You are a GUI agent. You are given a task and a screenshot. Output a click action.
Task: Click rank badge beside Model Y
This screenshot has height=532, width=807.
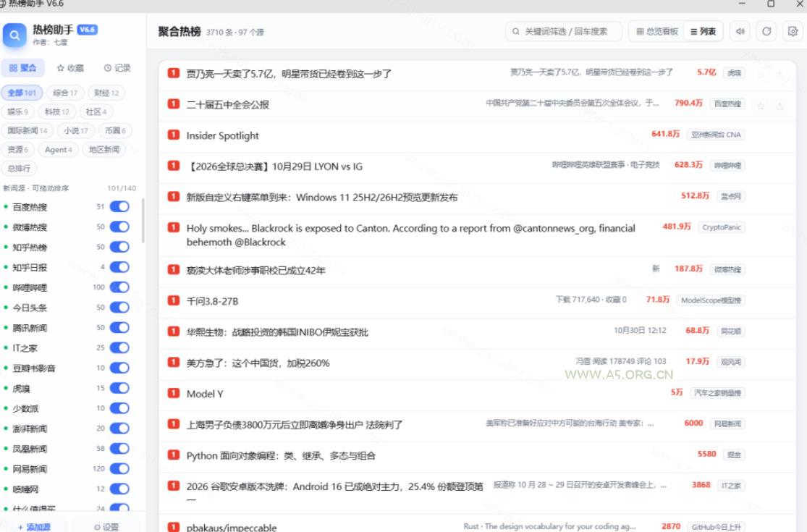tap(174, 393)
